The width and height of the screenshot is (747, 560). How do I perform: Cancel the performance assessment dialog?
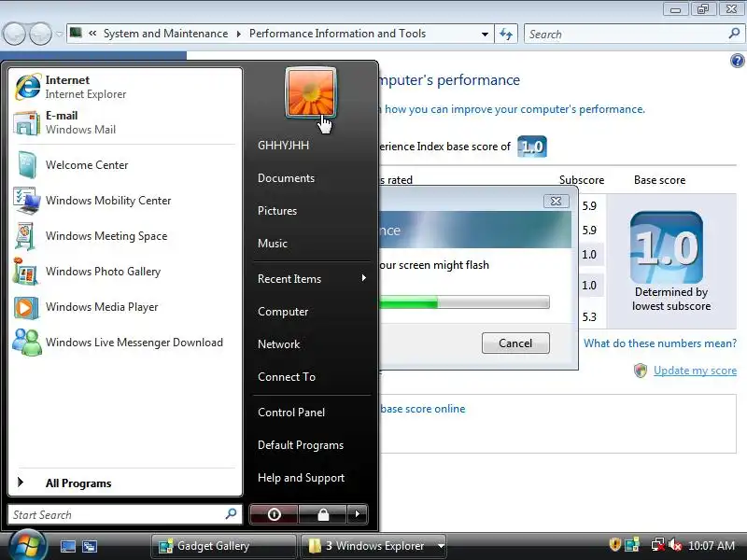coord(515,343)
